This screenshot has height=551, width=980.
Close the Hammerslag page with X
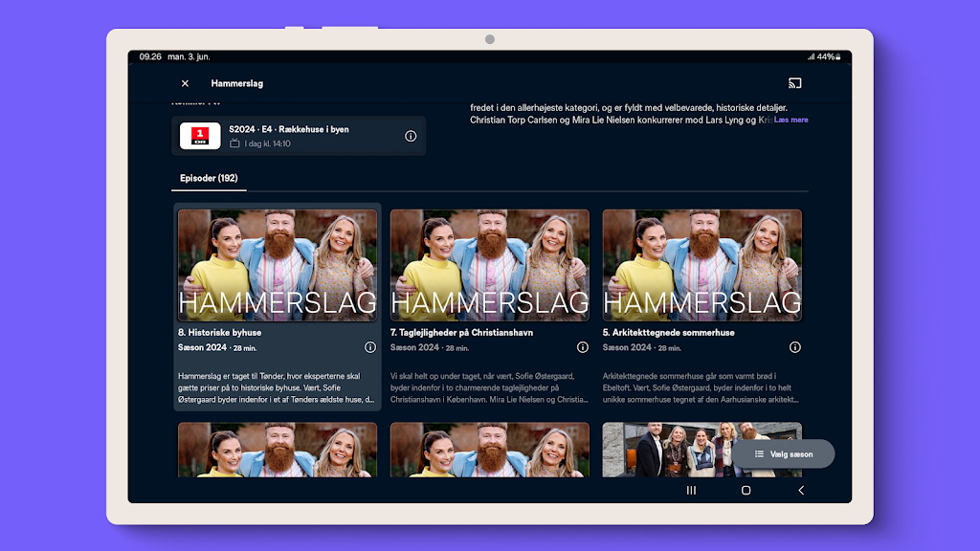point(185,83)
